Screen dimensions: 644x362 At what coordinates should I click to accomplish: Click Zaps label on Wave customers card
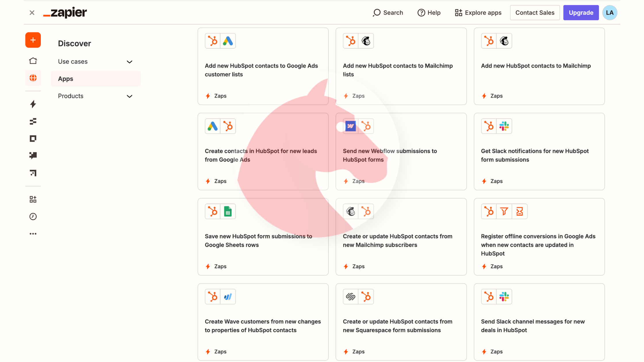coord(220,352)
